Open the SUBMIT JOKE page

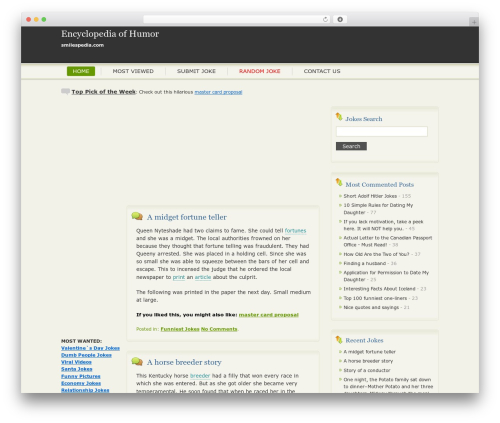point(196,71)
